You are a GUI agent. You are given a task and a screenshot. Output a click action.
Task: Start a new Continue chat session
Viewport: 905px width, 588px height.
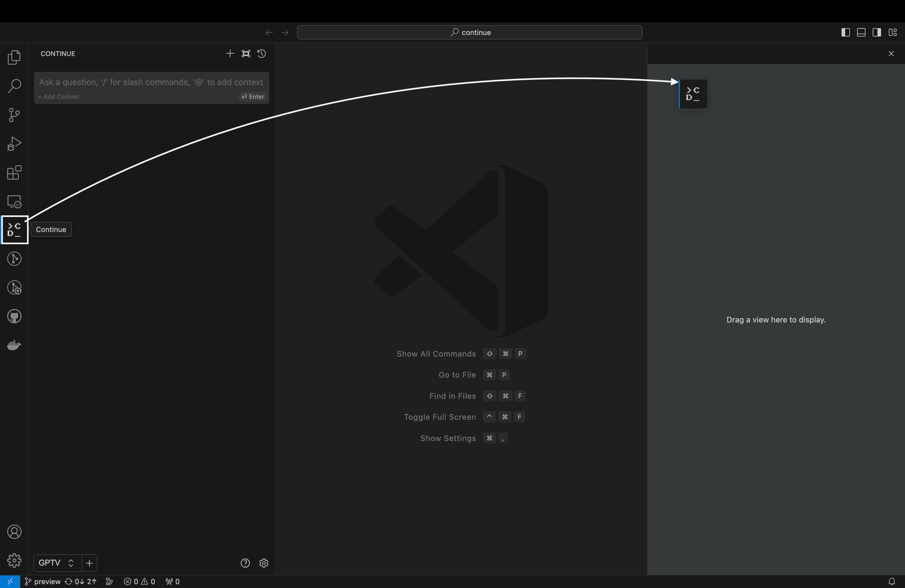230,54
